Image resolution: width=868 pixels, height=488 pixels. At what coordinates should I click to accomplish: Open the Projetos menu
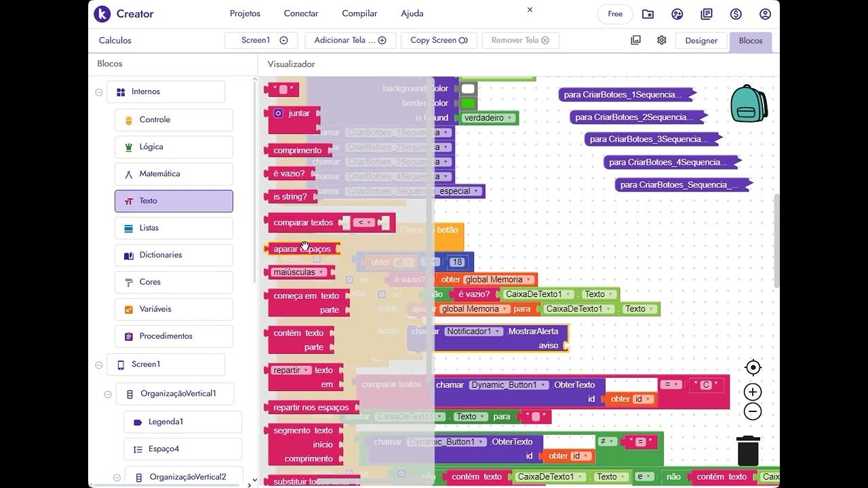click(x=245, y=14)
